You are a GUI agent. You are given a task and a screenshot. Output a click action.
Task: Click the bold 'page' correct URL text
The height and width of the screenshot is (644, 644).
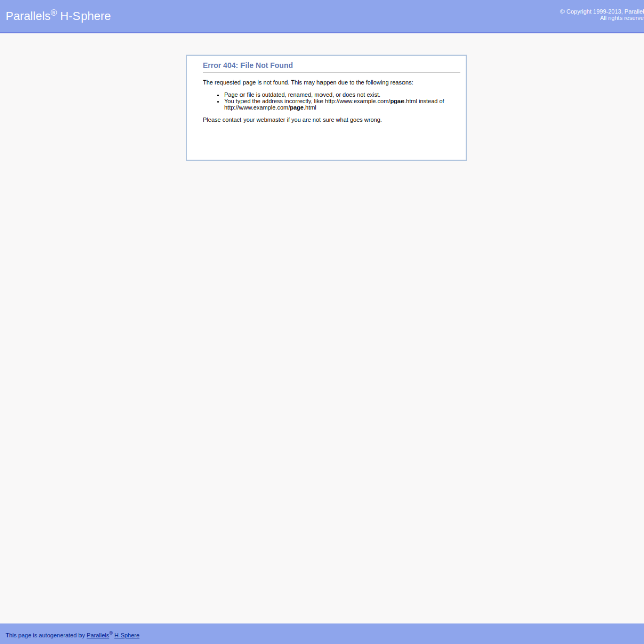click(x=296, y=108)
